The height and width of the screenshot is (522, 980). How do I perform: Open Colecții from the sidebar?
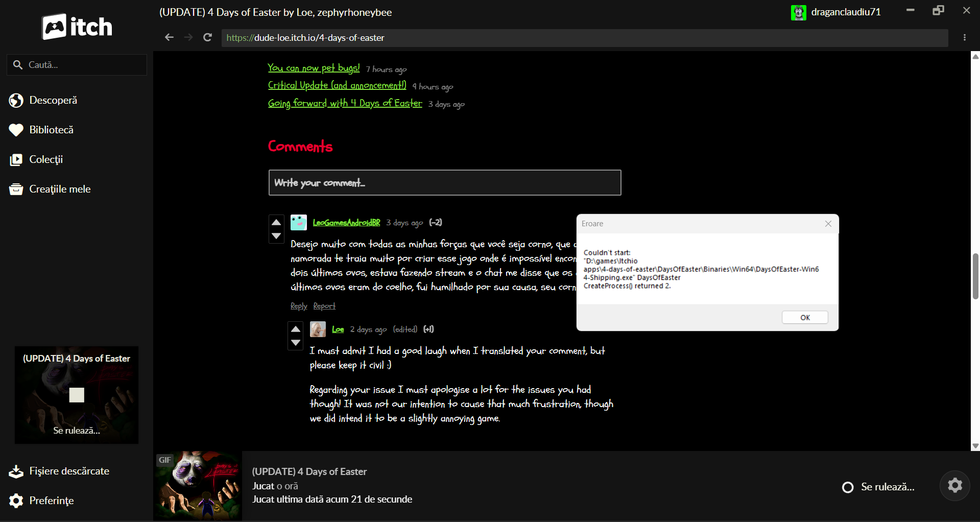(46, 159)
